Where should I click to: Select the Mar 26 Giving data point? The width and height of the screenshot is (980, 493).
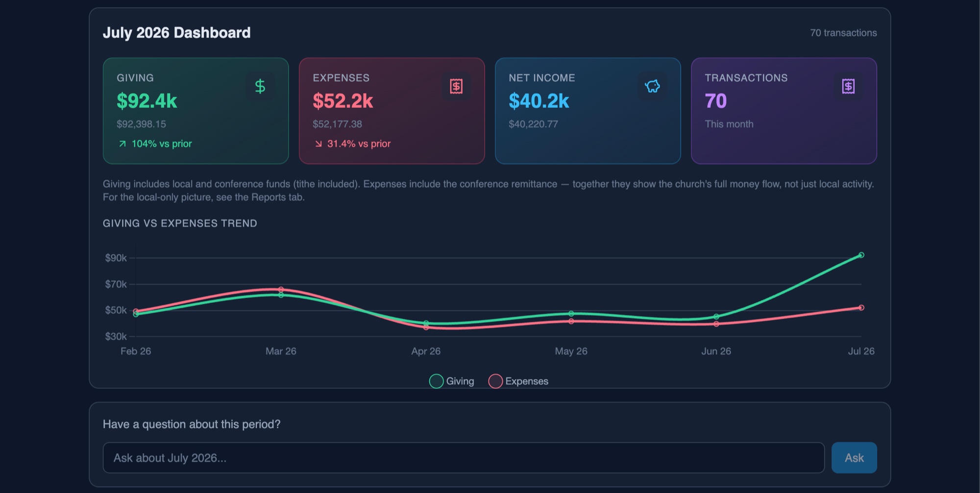pyautogui.click(x=281, y=295)
